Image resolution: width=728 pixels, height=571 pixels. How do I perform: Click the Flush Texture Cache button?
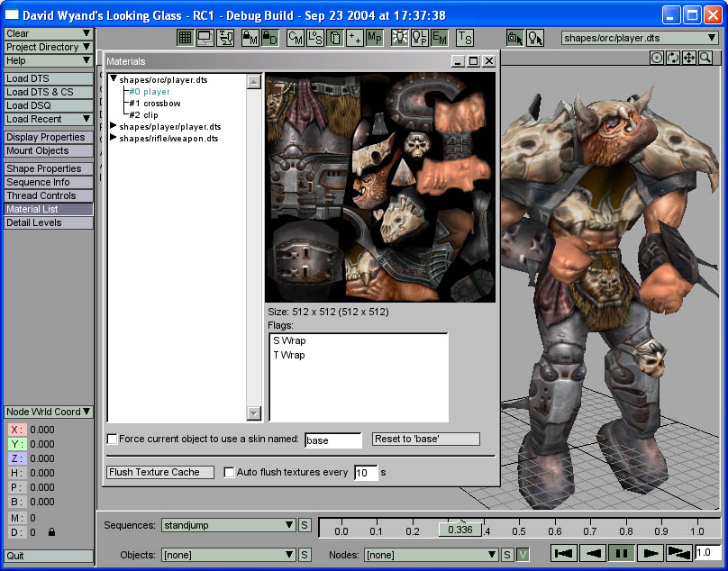[159, 472]
